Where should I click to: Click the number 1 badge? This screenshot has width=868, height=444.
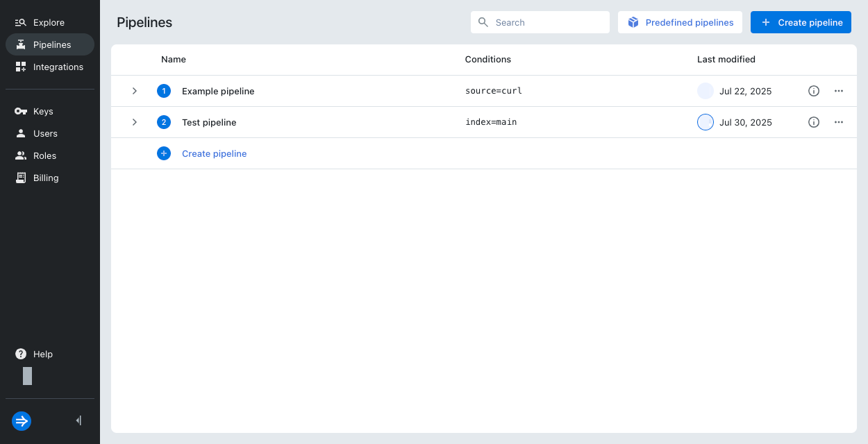pos(164,91)
